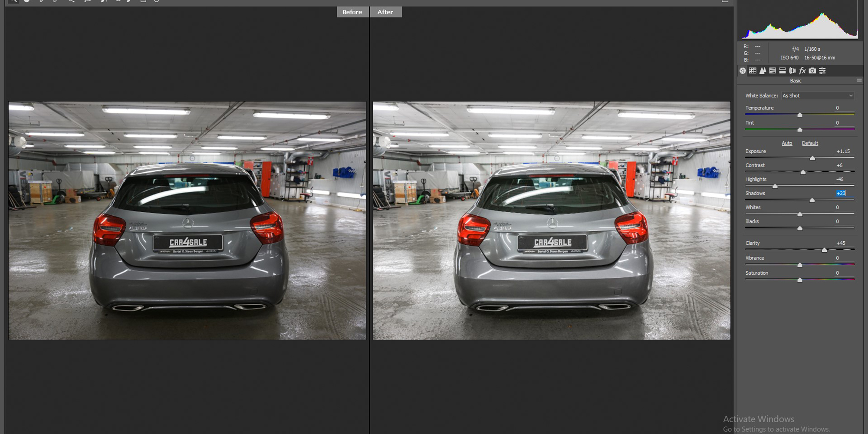Click the Temperature slider handle
The height and width of the screenshot is (434, 868).
click(800, 115)
